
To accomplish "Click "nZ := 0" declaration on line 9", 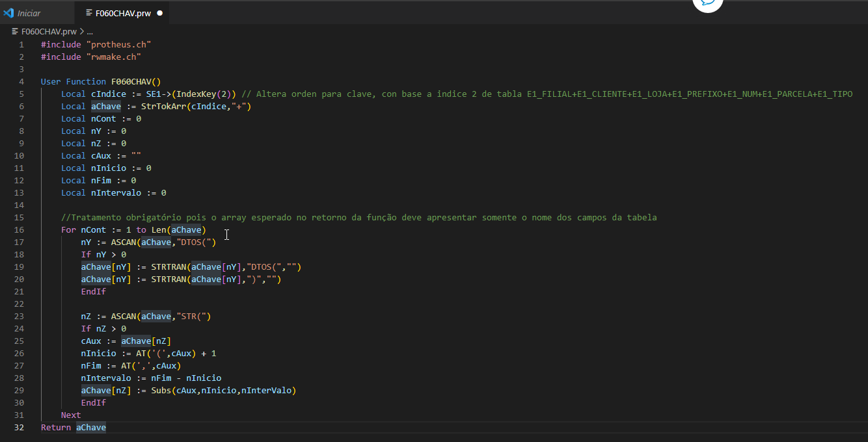I will (109, 143).
